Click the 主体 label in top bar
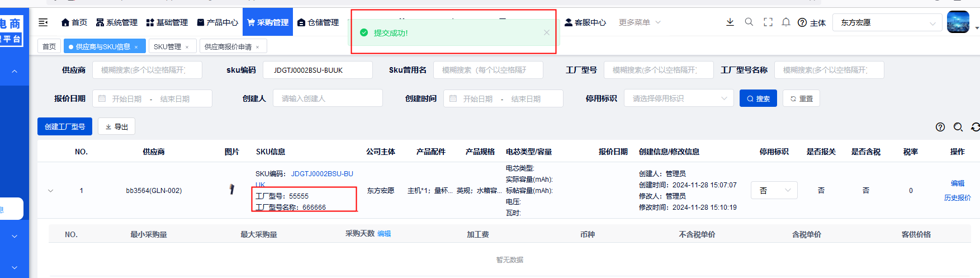The height and width of the screenshot is (278, 980). [x=818, y=22]
